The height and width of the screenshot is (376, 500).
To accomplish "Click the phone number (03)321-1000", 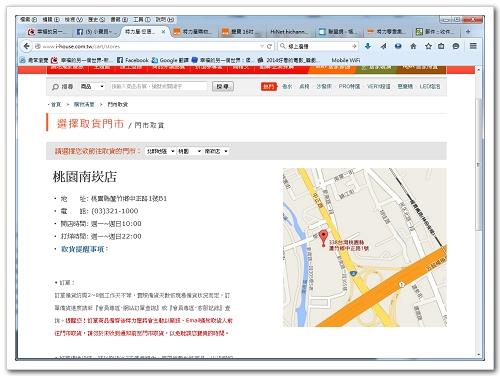I will click(x=115, y=211).
